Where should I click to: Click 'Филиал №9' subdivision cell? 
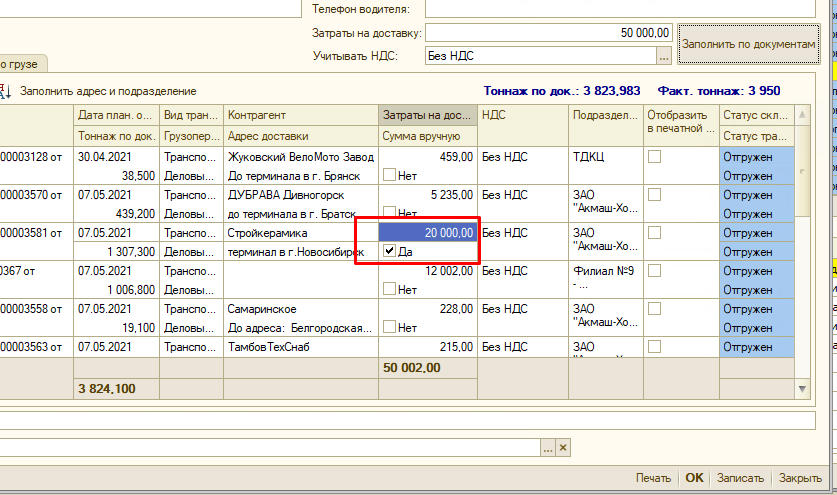(606, 280)
